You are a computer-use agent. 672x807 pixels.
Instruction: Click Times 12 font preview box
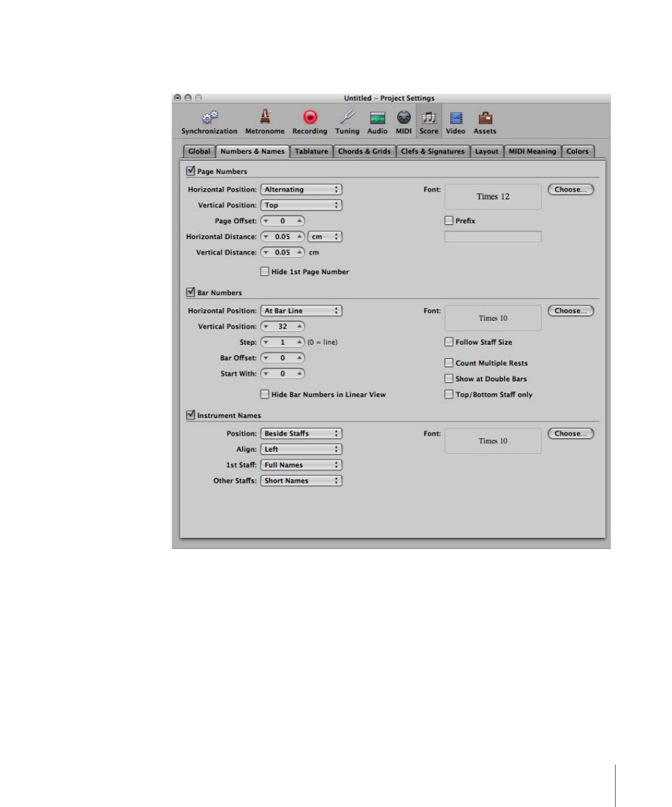[x=493, y=197]
